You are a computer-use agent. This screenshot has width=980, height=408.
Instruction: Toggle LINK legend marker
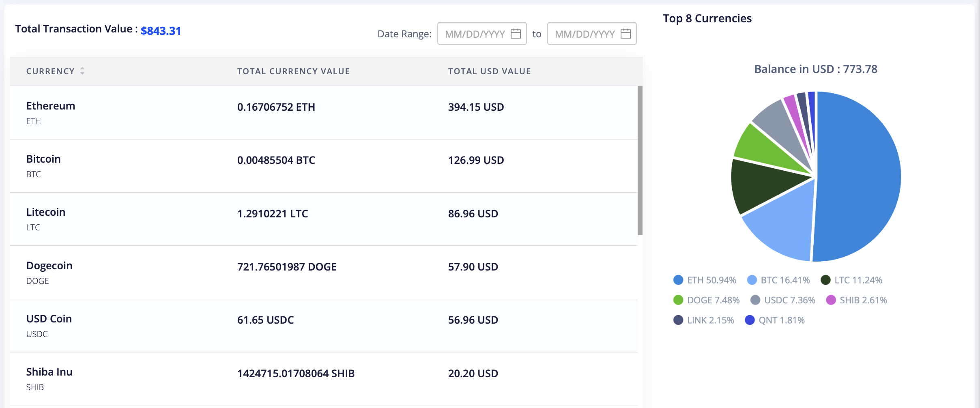pos(678,320)
